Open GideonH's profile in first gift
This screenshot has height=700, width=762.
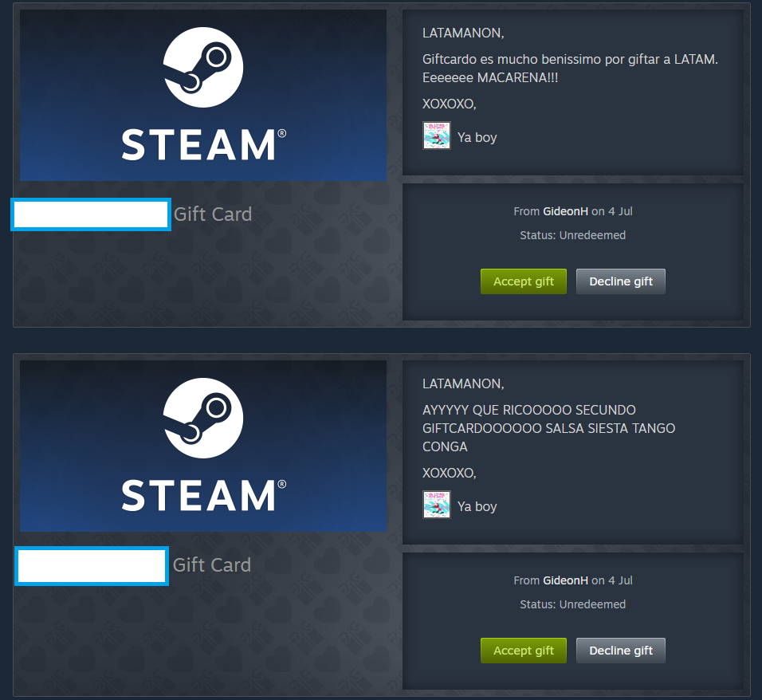point(565,211)
